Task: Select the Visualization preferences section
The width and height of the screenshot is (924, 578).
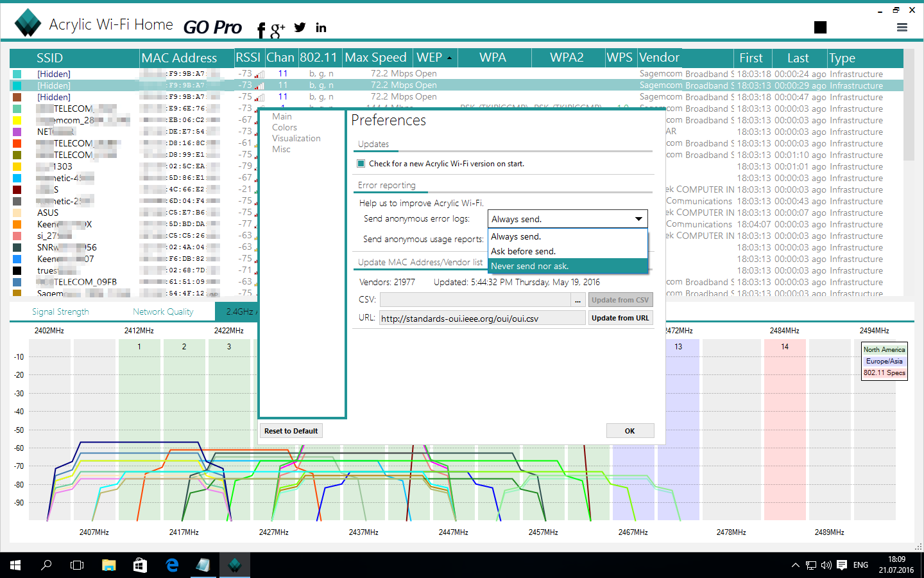Action: click(296, 138)
